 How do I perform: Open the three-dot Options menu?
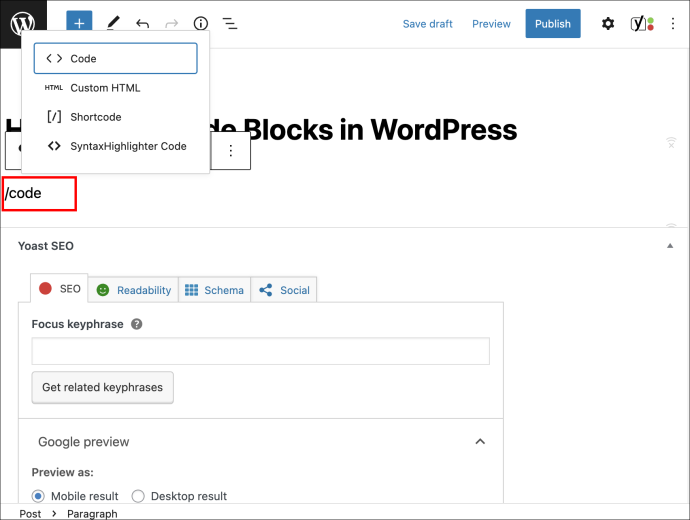point(672,23)
